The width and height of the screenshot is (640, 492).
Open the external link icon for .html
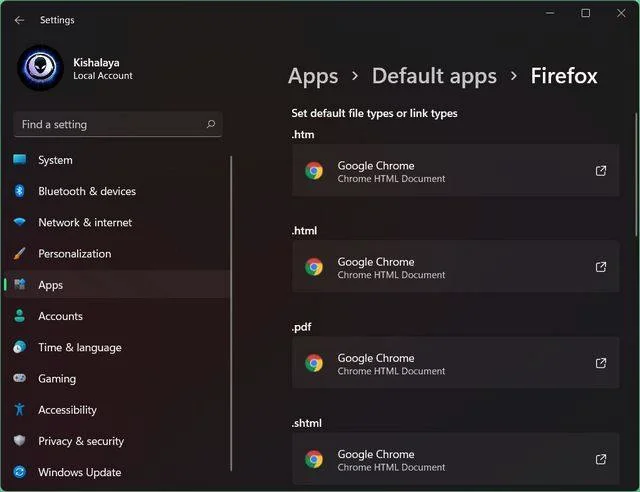[x=600, y=267]
